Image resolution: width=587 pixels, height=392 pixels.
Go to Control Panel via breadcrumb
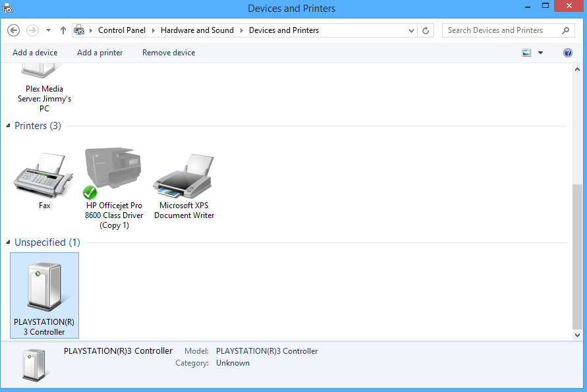click(122, 30)
